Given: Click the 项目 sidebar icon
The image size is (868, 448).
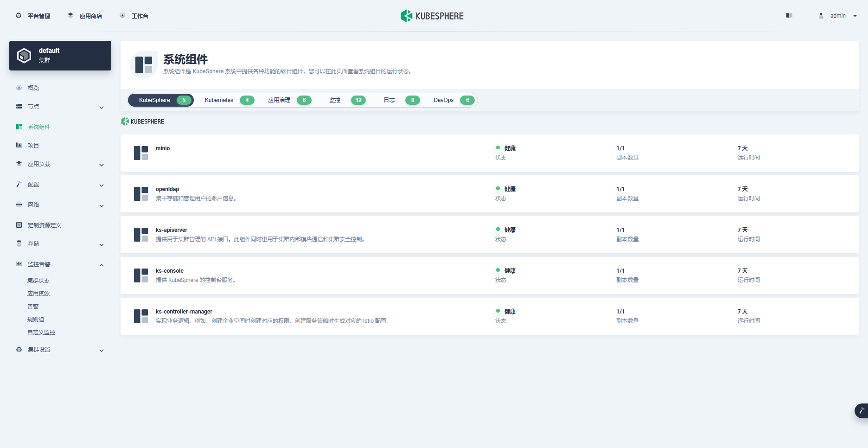Looking at the screenshot, I should pyautogui.click(x=19, y=145).
